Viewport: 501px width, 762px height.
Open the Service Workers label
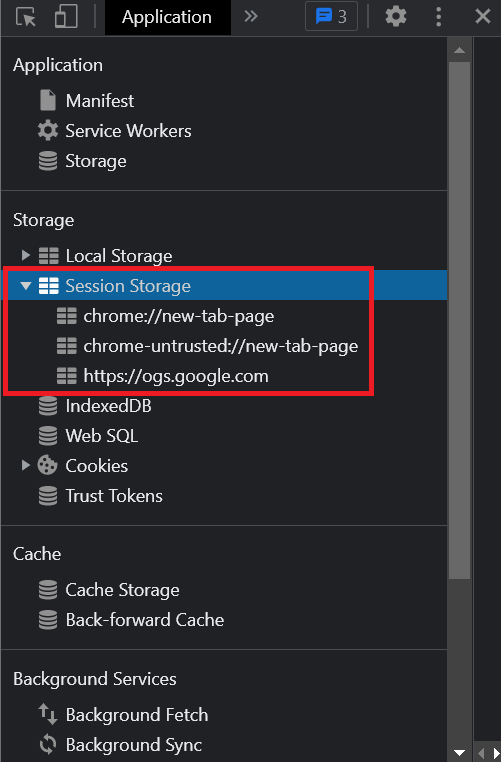tap(128, 131)
